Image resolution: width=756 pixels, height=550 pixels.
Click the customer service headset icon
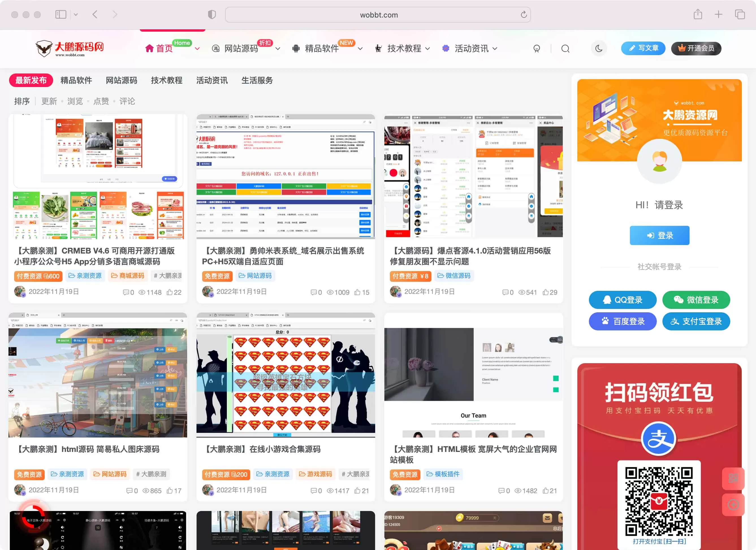[x=536, y=49]
